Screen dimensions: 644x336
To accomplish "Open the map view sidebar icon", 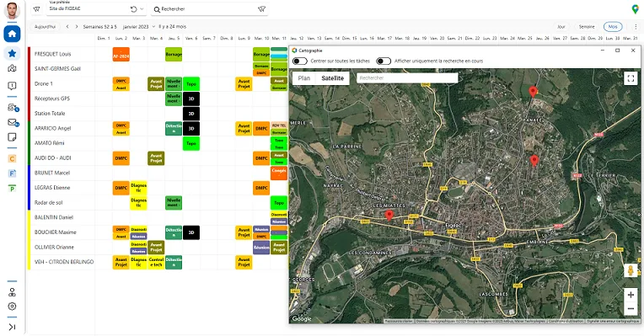I will pos(12,68).
